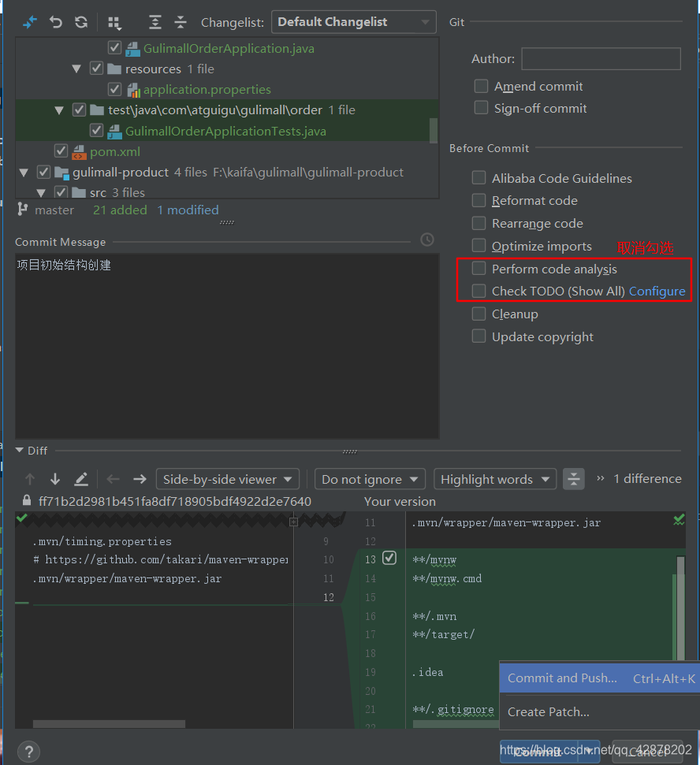Click the application.properties file icon
Image resolution: width=700 pixels, height=765 pixels.
coord(133,90)
